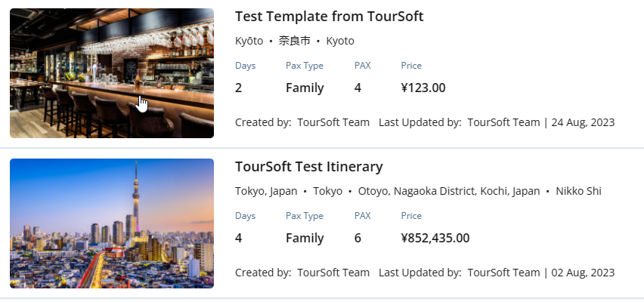Click PAX value 4 in Test Template
Screen dimensions: 644x302
point(358,88)
